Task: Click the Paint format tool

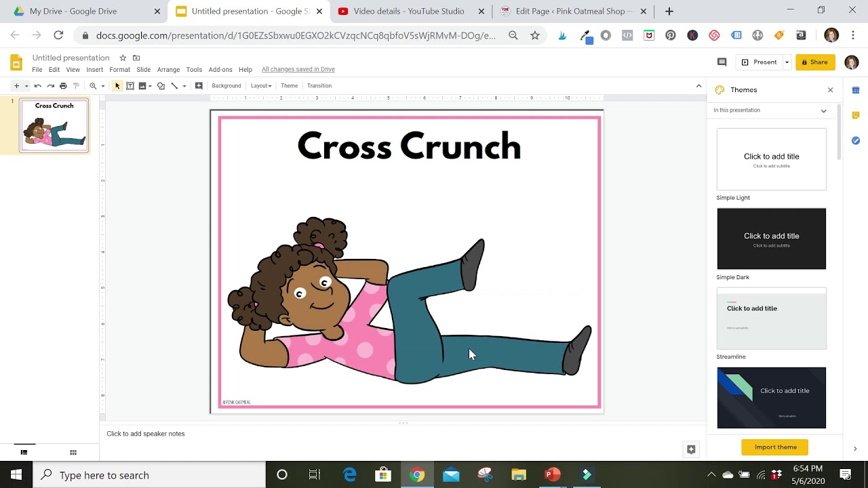Action: 77,85
